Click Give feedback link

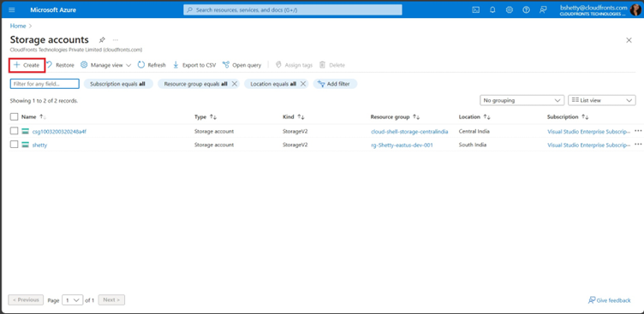[x=610, y=300]
